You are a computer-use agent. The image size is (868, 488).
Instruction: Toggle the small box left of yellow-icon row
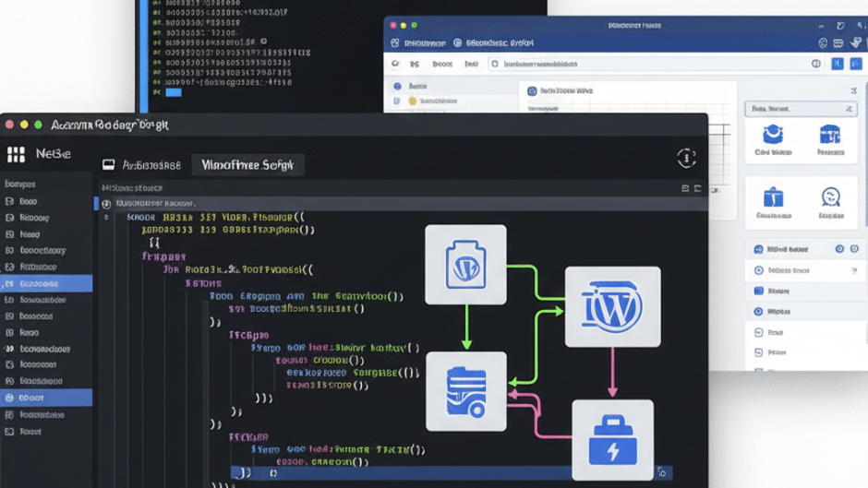396,101
